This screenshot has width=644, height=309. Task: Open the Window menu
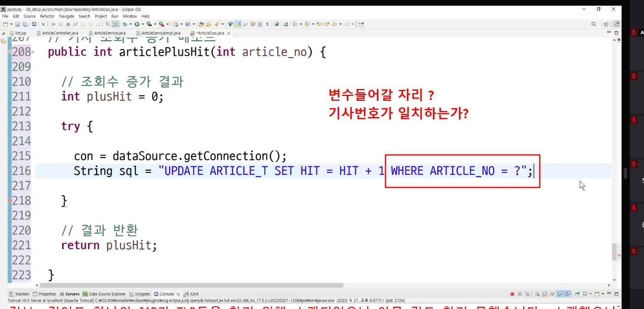click(x=130, y=17)
